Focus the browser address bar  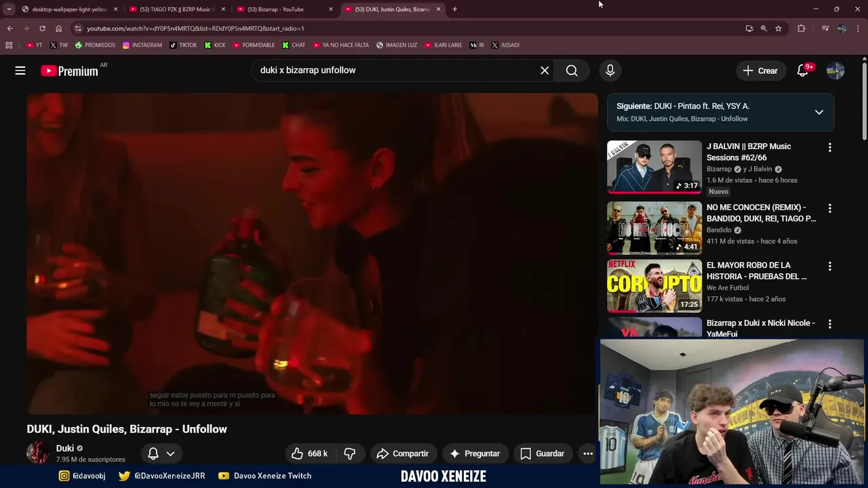(x=407, y=28)
